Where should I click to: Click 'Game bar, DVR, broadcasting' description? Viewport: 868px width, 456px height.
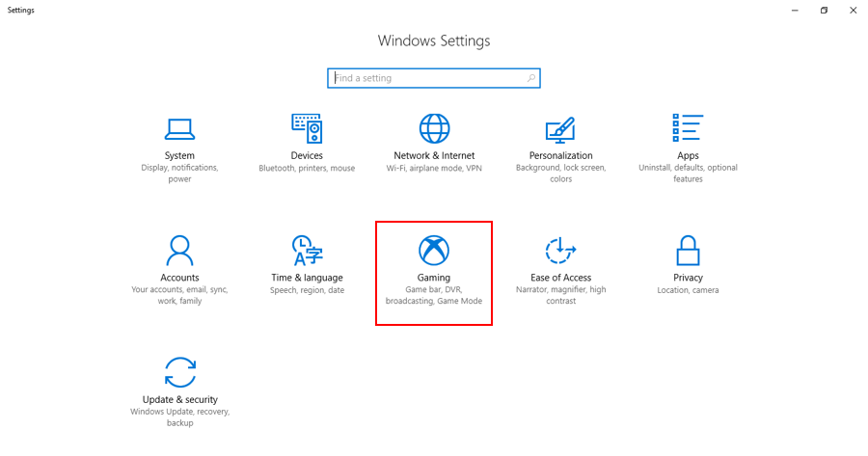click(x=434, y=295)
